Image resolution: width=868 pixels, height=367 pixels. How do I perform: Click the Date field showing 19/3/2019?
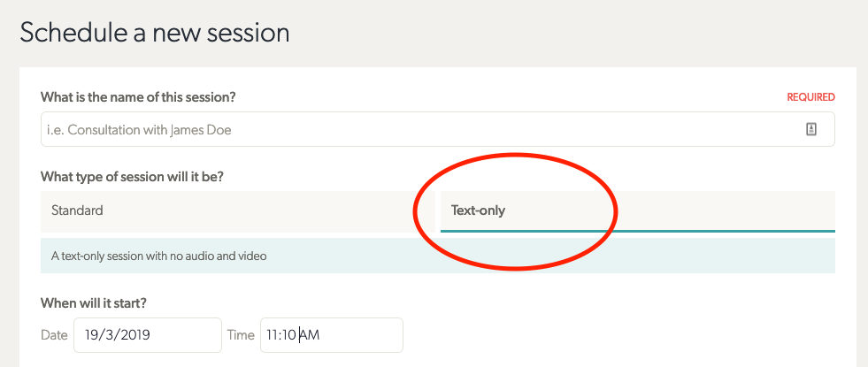(x=148, y=335)
